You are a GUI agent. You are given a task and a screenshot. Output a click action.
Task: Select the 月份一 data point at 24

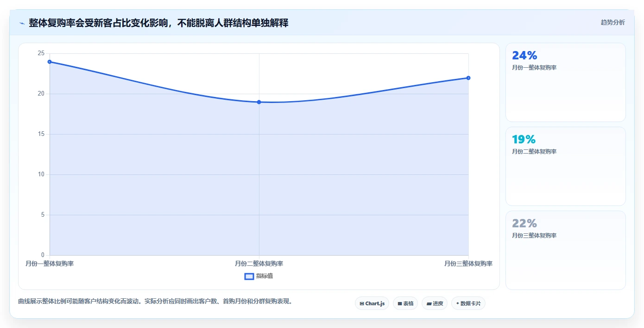(50, 62)
